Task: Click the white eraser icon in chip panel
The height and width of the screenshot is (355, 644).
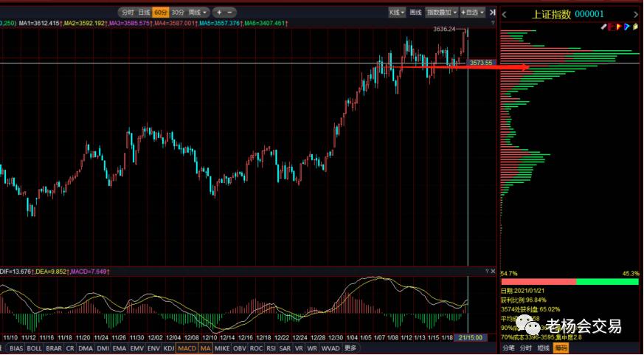Action: click(603, 27)
